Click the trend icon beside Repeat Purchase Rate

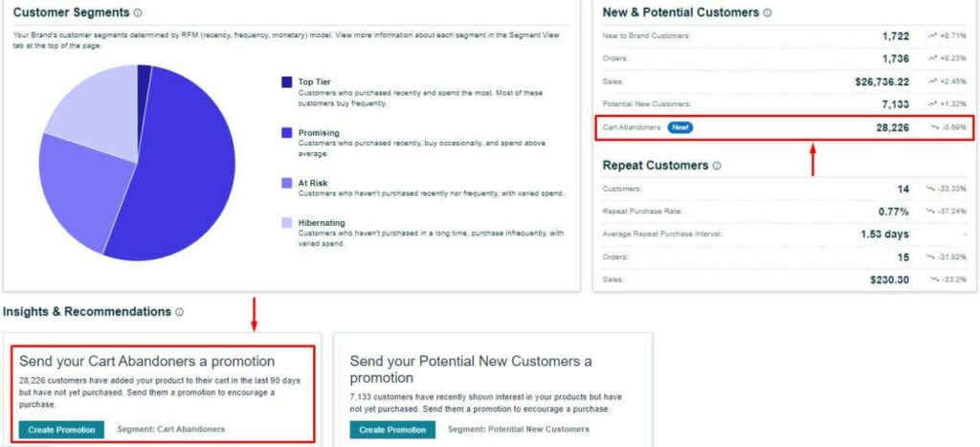coord(931,212)
